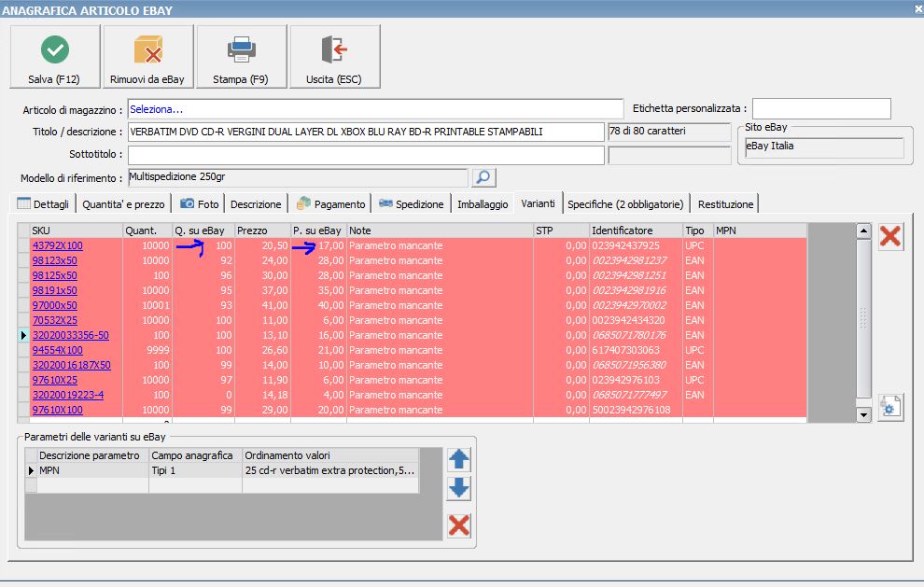Screen dimensions: 924x587
Task: Open the Modello di riferimento search magnifier
Action: coord(483,177)
